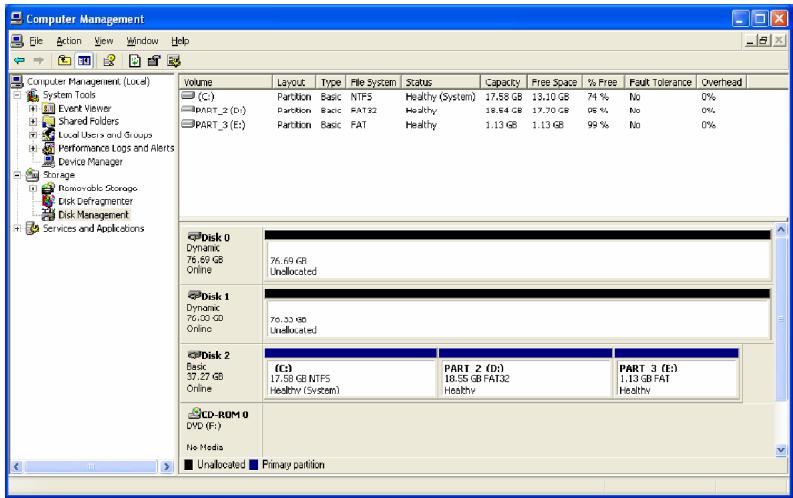Click the Refresh toolbar icon
This screenshot has width=793, height=498.
pos(135,61)
